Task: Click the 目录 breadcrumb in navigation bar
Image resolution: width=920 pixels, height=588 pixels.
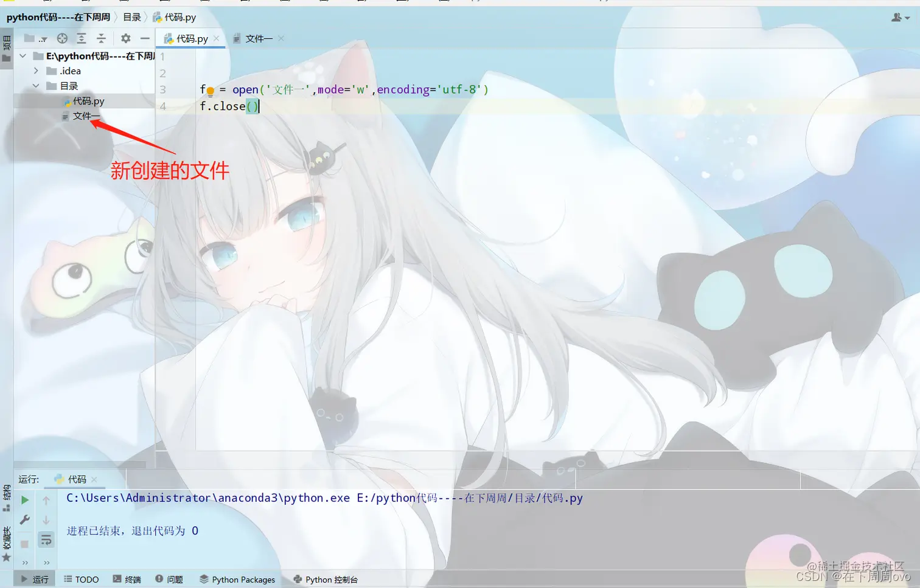Action: [x=132, y=17]
